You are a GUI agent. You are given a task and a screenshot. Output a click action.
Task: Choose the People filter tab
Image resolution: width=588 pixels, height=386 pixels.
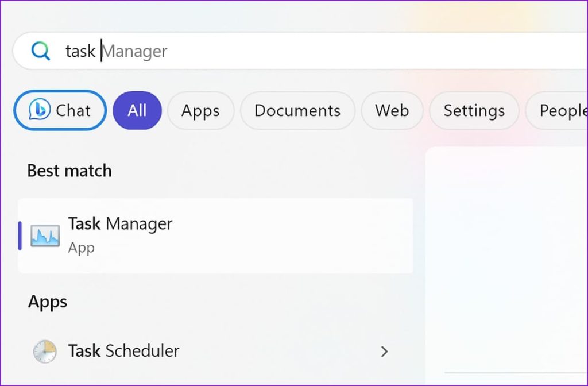point(556,110)
